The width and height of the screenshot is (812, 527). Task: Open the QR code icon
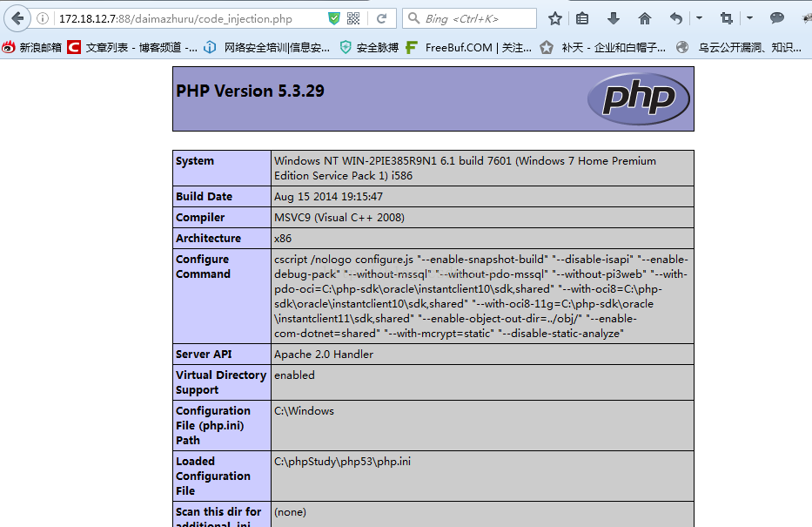click(353, 18)
